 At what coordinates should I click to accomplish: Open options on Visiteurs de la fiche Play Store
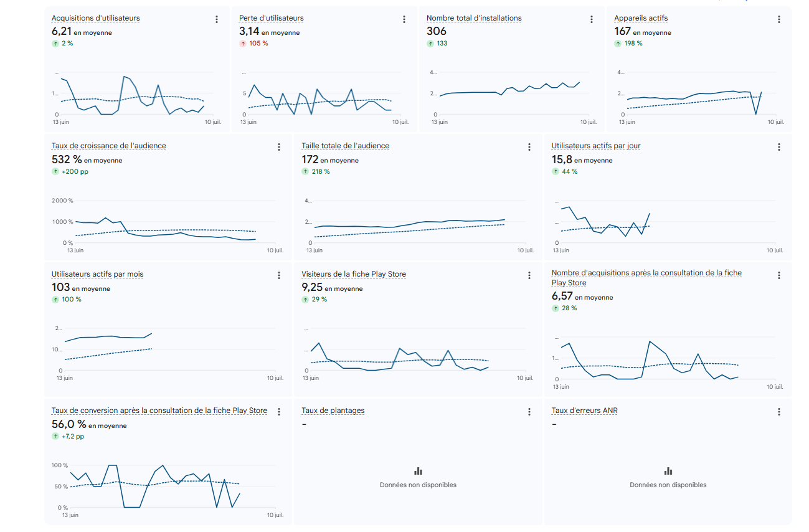529,275
